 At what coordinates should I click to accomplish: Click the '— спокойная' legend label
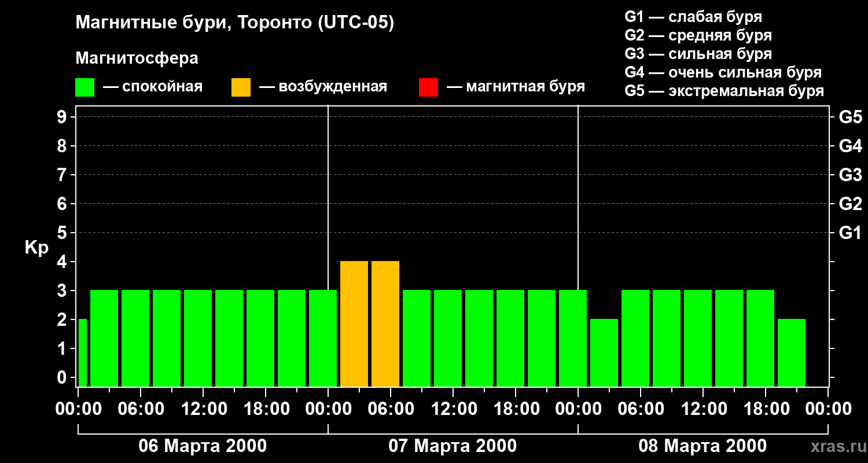153,87
